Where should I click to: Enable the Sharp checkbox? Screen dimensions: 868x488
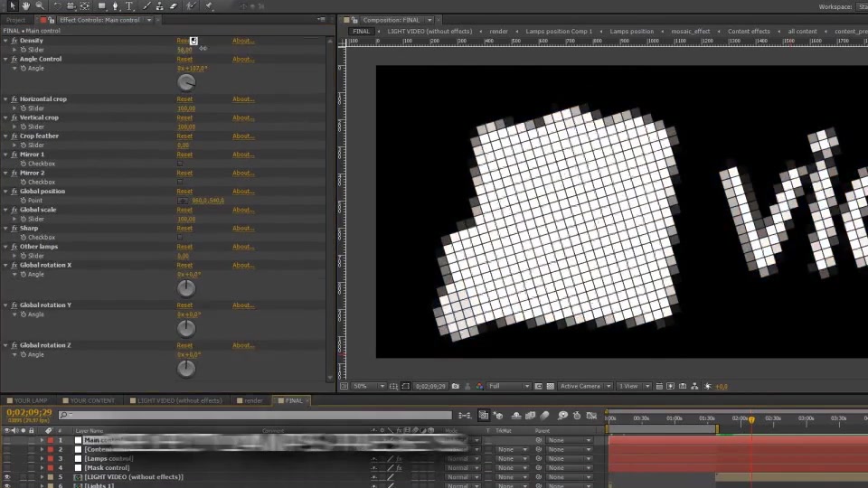(180, 238)
